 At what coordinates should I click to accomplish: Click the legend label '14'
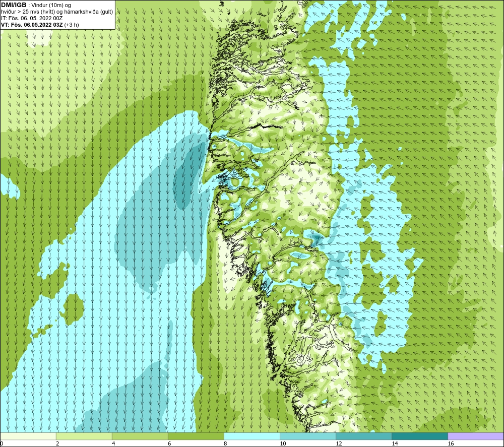pyautogui.click(x=395, y=444)
